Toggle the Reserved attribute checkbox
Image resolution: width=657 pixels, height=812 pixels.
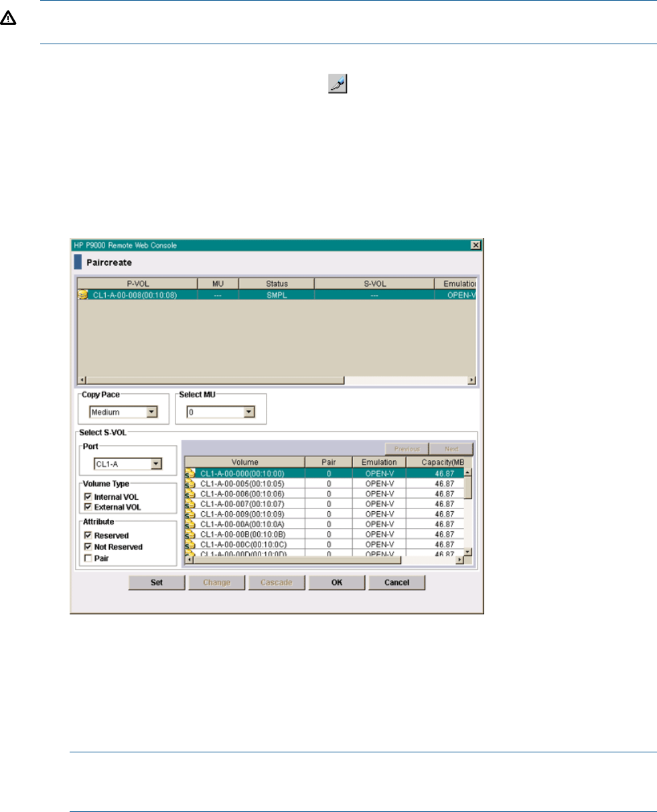point(88,536)
